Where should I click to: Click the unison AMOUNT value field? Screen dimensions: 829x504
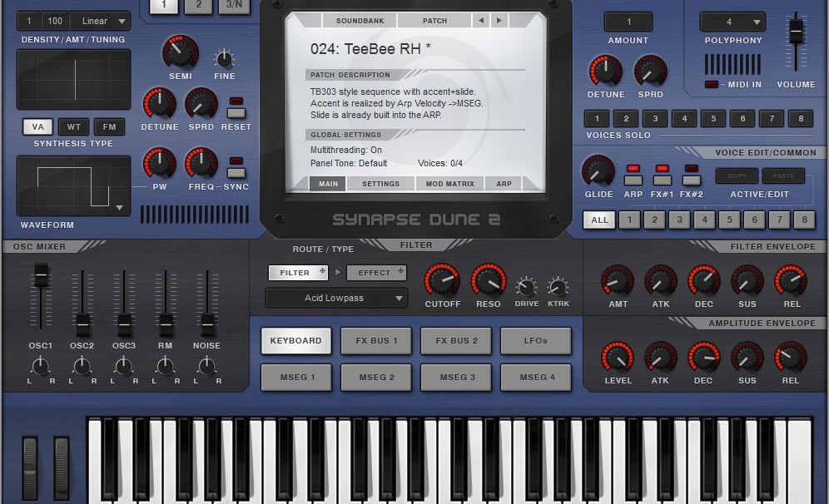pos(628,22)
